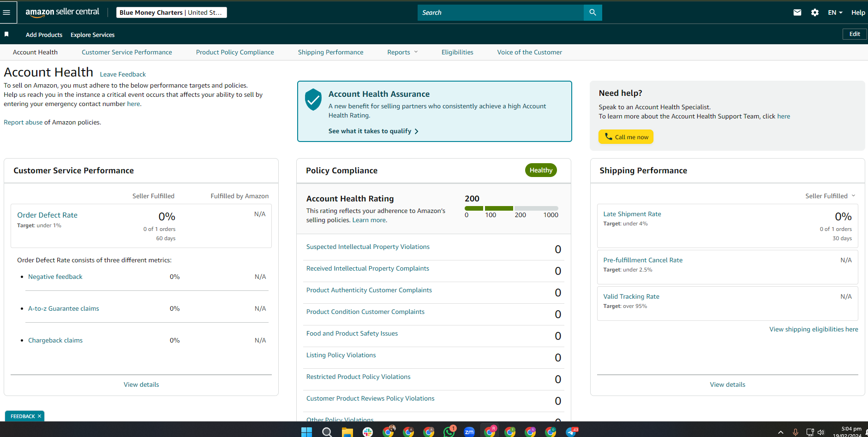Open the Voice of the Customer tab
Screen dimensions: 868x437
pyautogui.click(x=529, y=52)
